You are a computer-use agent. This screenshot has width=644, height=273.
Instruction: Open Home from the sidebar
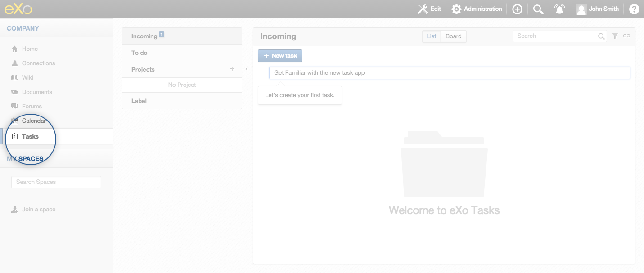click(x=30, y=49)
